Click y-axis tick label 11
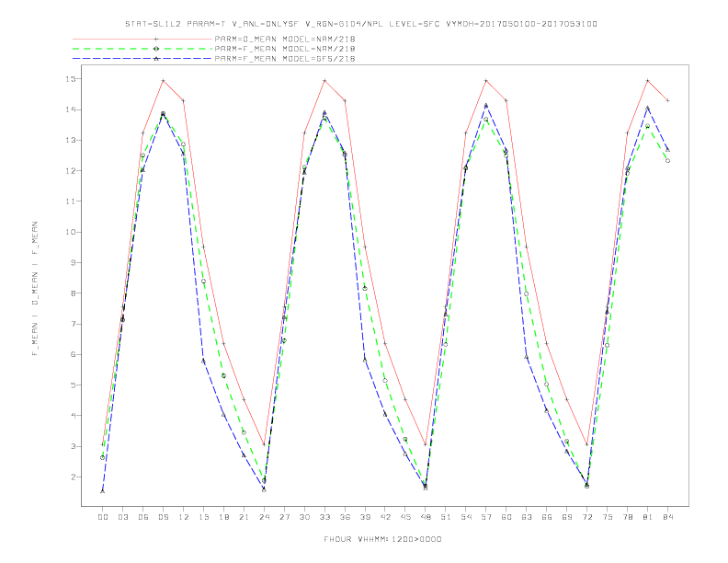Screen dimensions: 728x563 pos(71,201)
